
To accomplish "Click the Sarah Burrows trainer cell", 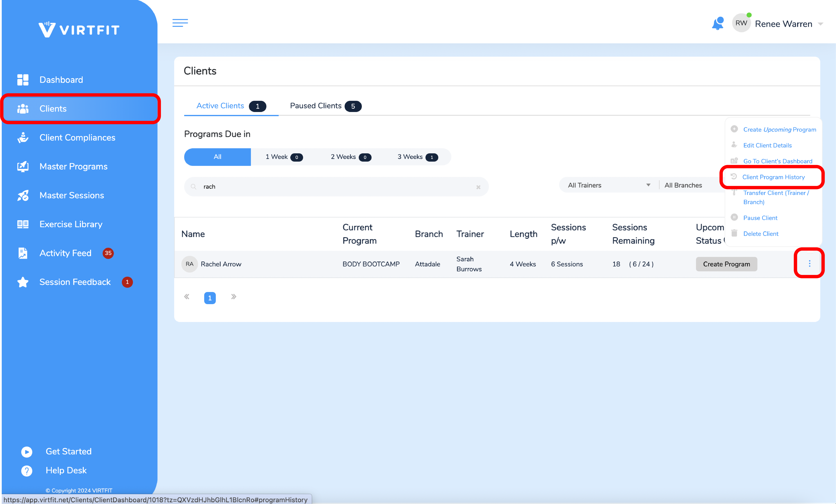I will click(x=469, y=264).
